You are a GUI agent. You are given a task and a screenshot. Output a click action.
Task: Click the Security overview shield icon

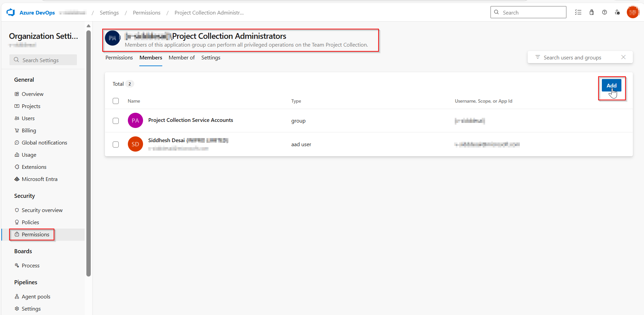(17, 210)
